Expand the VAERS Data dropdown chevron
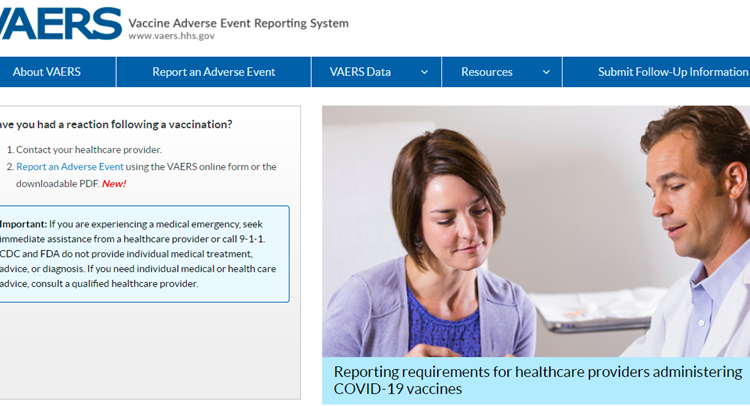The width and height of the screenshot is (750, 406). tap(424, 72)
